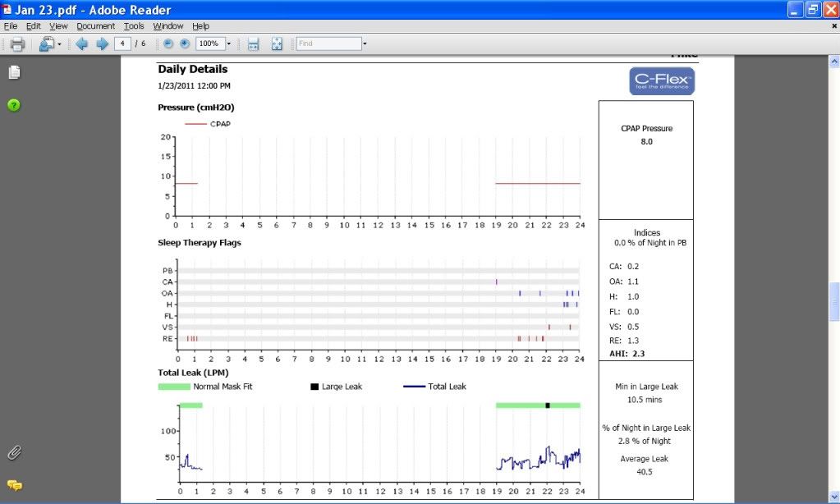Open the Pages panel in sidebar
Viewport: 840px width, 504px height.
pos(14,73)
